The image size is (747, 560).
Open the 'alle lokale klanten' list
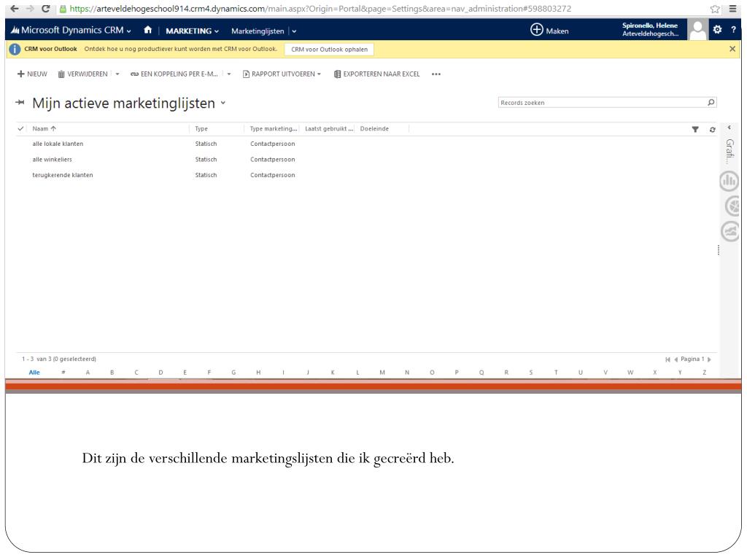[x=58, y=144]
